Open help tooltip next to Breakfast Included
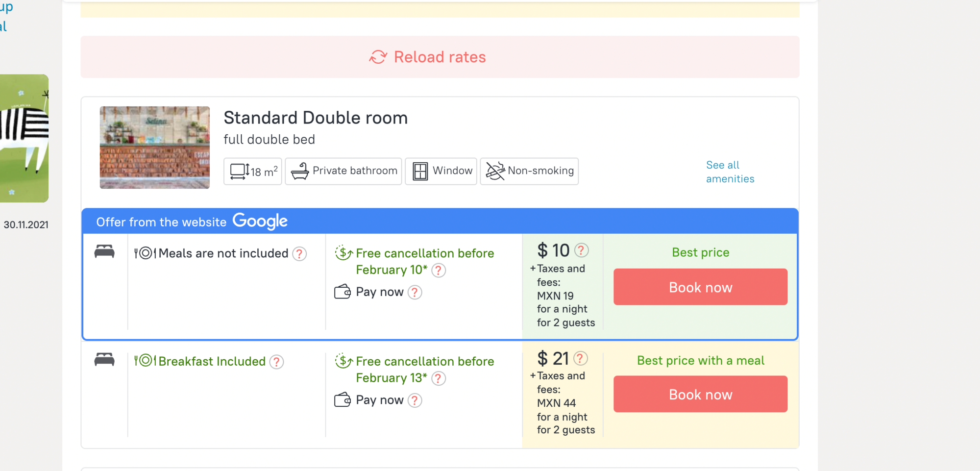980x471 pixels. click(277, 362)
